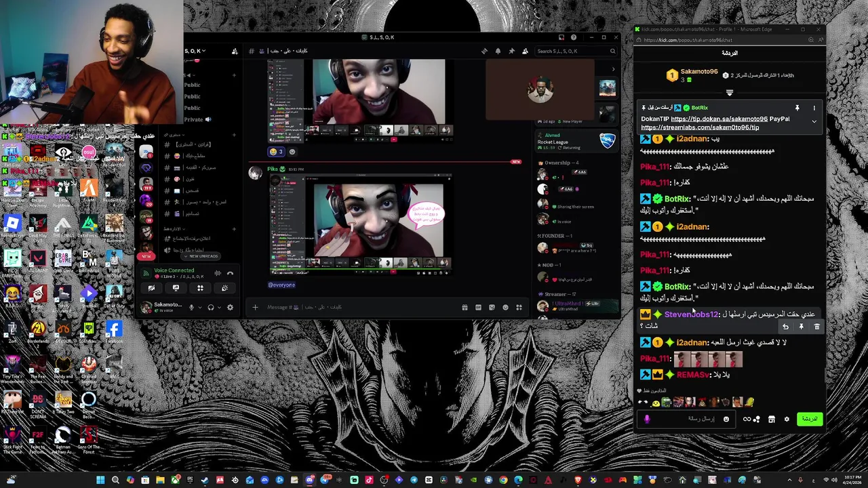
Task: Open the streamlabs.com tip link
Action: click(700, 127)
